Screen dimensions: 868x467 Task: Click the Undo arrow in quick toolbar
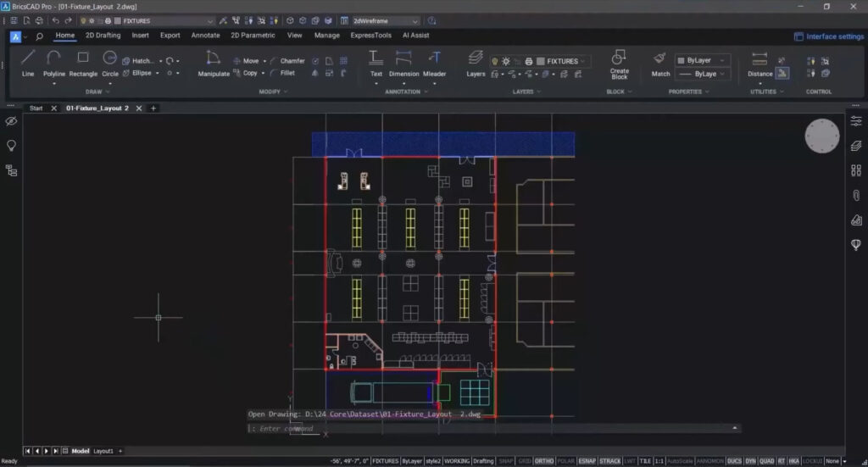55,20
